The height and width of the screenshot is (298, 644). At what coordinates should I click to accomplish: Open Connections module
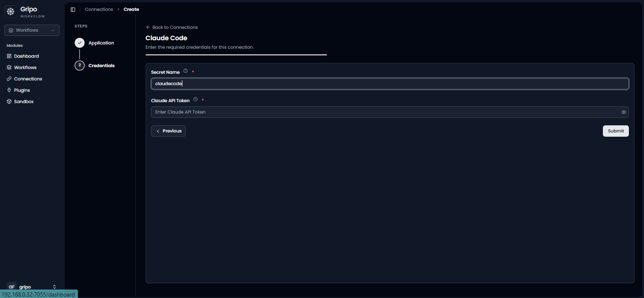pos(28,79)
